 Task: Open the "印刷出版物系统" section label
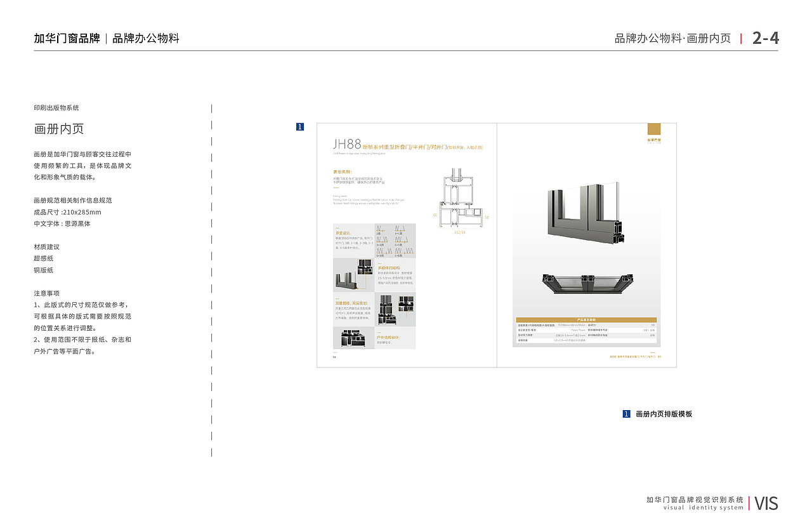(57, 107)
